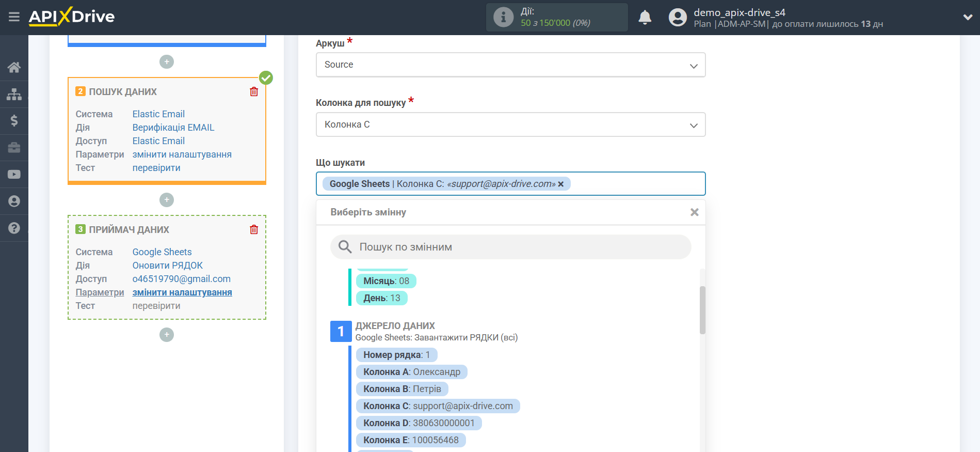Screen dimensions: 980x452
Task: Add a step between blocks 2 and 3
Action: pyautogui.click(x=167, y=200)
